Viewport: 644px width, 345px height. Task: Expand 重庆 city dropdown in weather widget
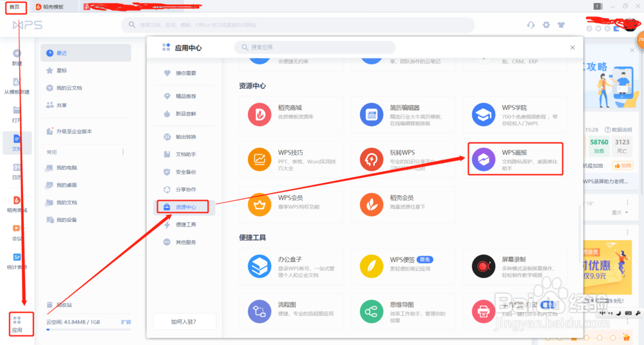click(620, 212)
